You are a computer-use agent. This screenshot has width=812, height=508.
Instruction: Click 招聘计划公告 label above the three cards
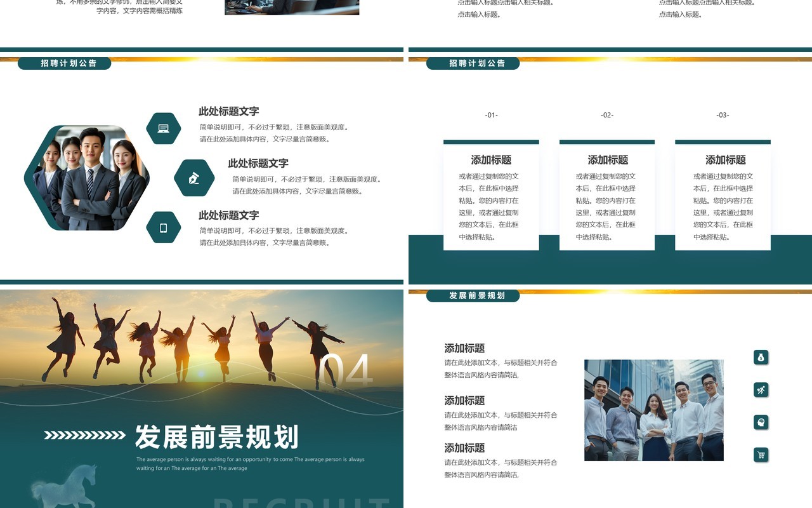coord(477,63)
